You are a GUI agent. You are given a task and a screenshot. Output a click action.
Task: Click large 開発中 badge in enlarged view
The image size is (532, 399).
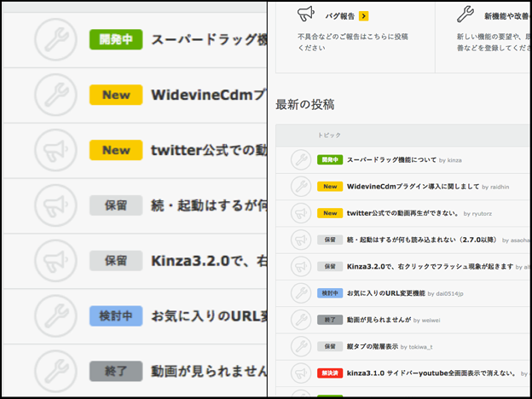click(116, 39)
